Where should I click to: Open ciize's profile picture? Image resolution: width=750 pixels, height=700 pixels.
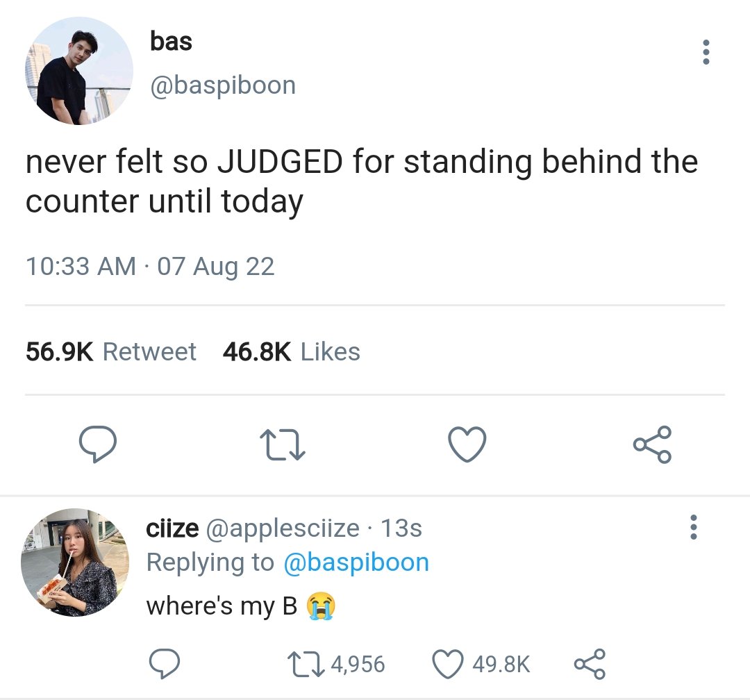[x=75, y=562]
